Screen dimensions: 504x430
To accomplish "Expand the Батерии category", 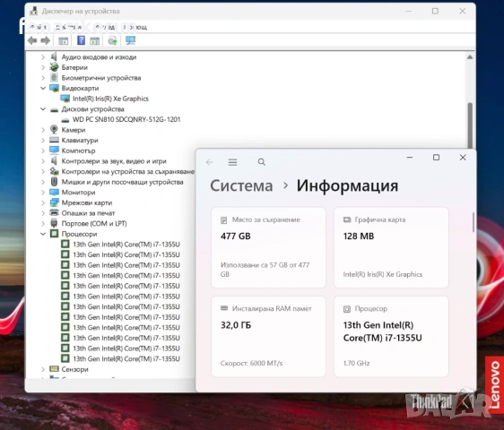I will pyautogui.click(x=43, y=67).
